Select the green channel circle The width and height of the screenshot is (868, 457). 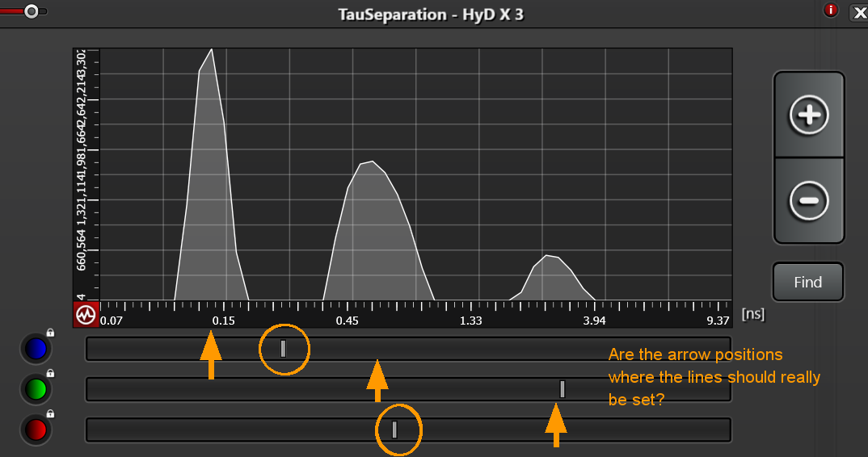coord(36,389)
